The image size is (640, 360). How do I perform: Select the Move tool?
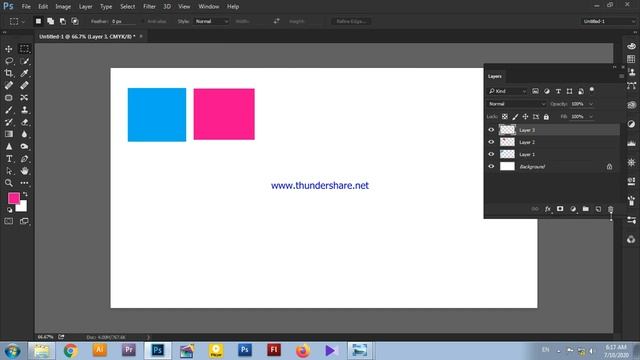coord(9,49)
